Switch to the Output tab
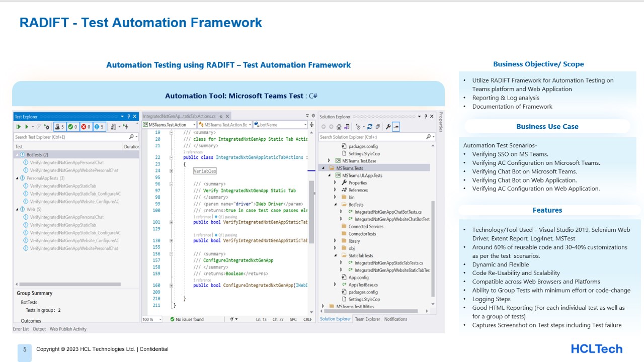Image resolution: width=644 pixels, height=362 pixels. (39, 329)
